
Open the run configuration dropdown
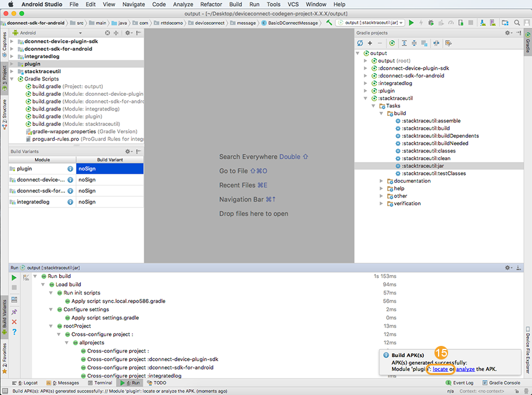pyautogui.click(x=370, y=22)
